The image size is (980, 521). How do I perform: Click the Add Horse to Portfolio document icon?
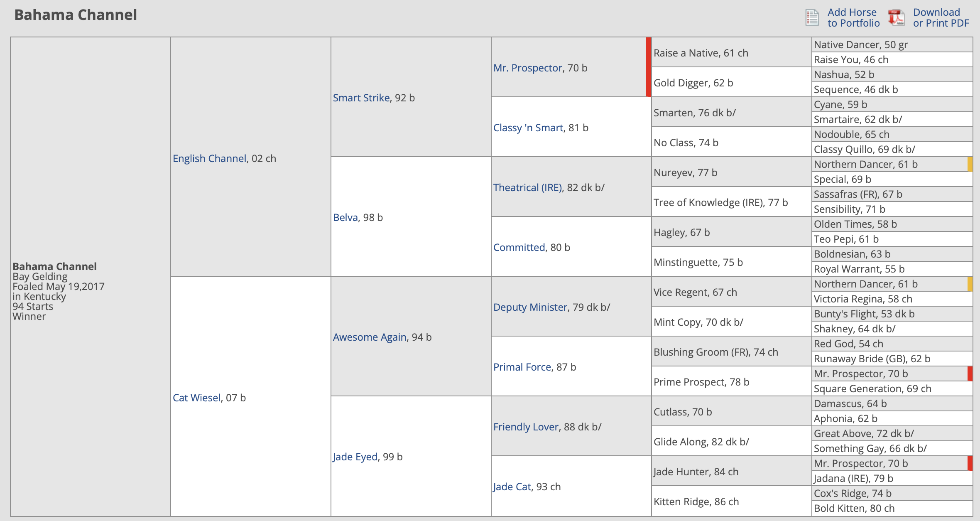pyautogui.click(x=812, y=17)
